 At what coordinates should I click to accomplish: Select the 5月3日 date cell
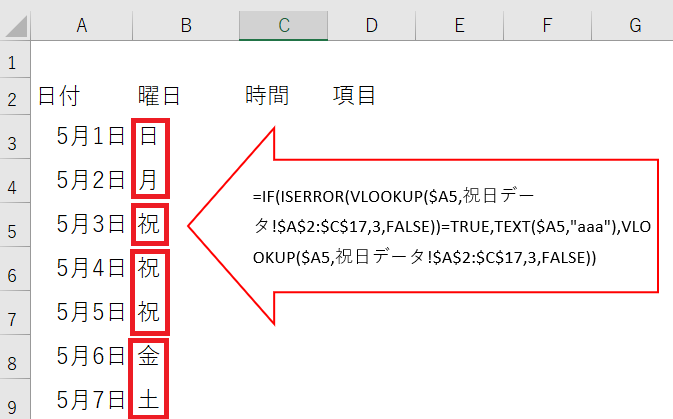(x=82, y=225)
